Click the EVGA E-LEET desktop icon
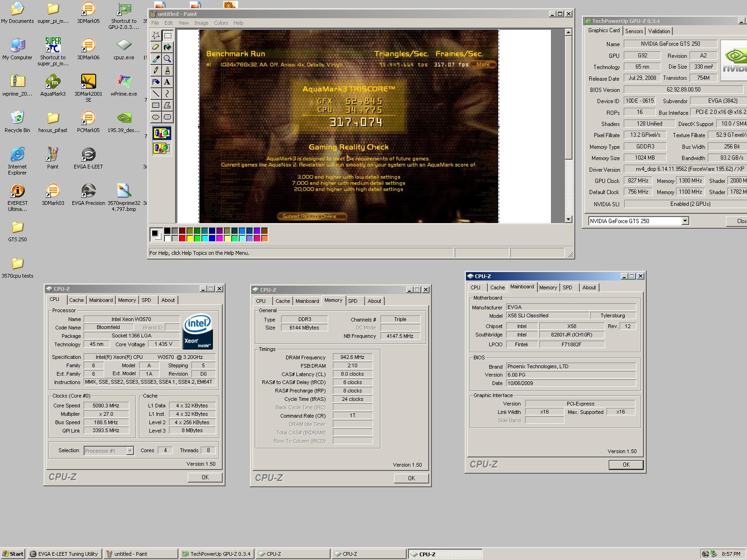 pos(88,158)
